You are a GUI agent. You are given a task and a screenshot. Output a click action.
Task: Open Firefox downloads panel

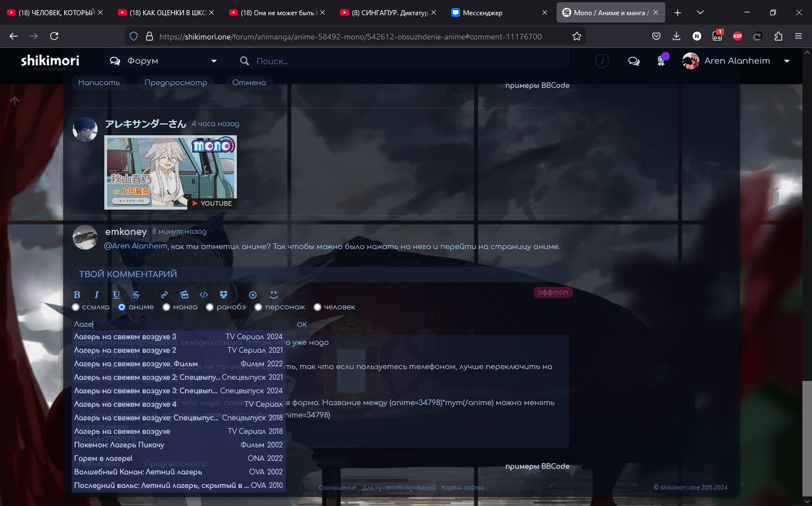[677, 36]
